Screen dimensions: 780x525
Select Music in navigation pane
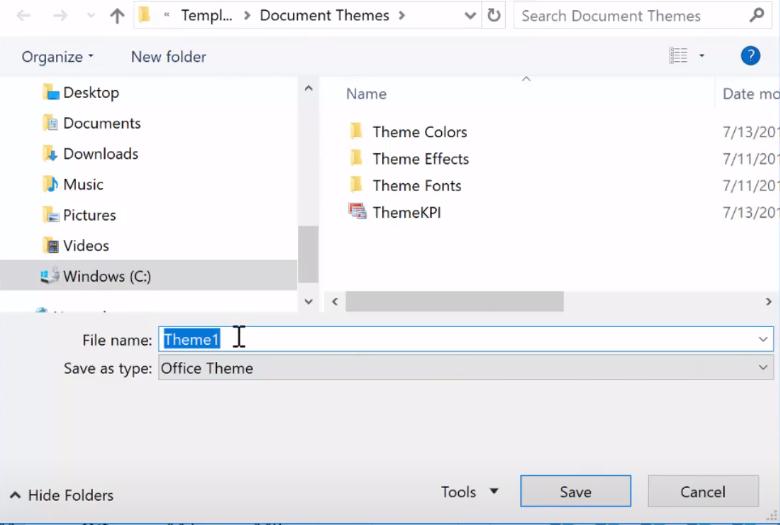point(83,184)
